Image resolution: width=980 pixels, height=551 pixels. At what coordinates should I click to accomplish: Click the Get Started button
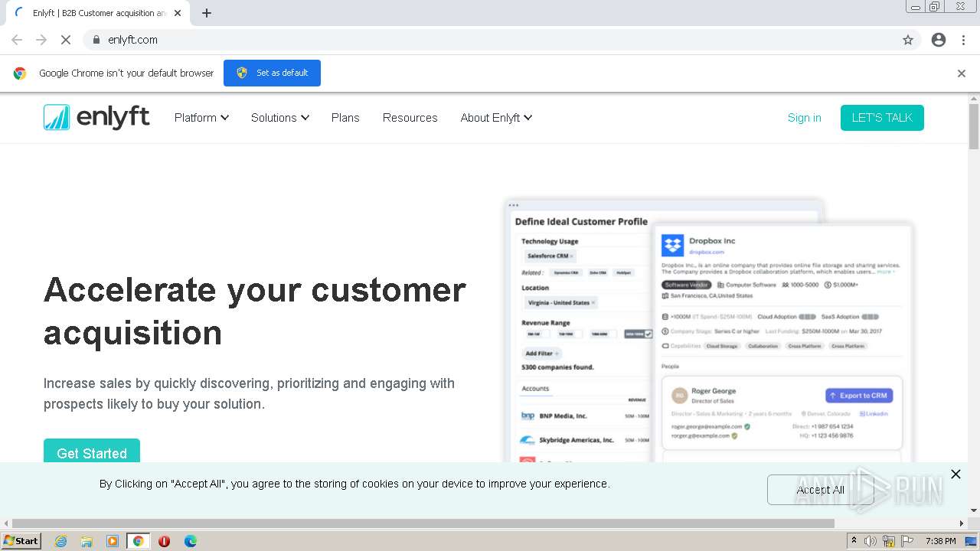pyautogui.click(x=92, y=451)
